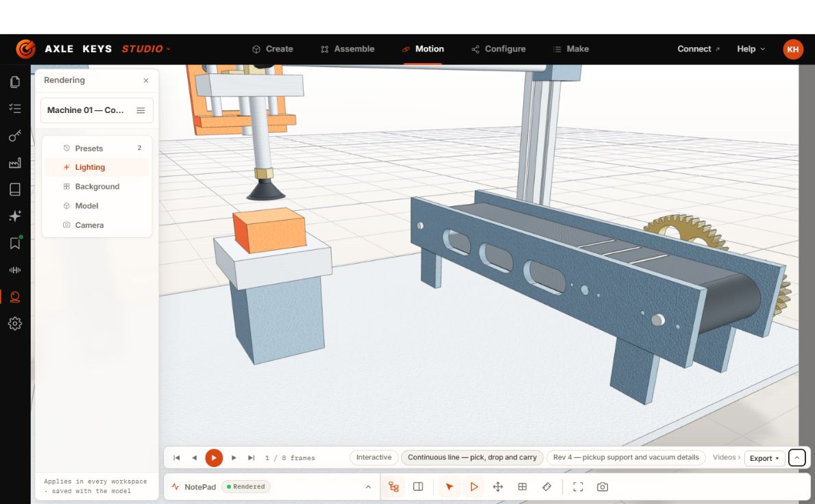This screenshot has height=504, width=815.
Task: Open the documents icon in left sidebar
Action: [x=15, y=82]
